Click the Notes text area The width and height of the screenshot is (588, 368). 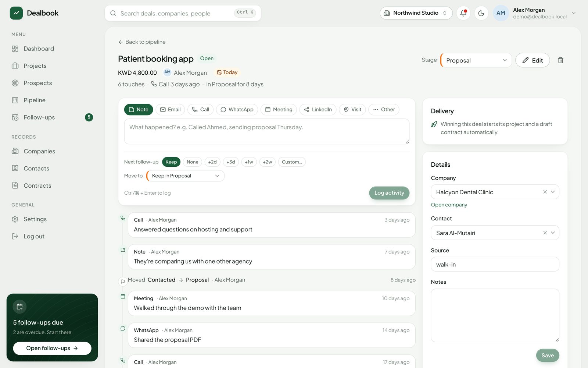[x=495, y=315]
